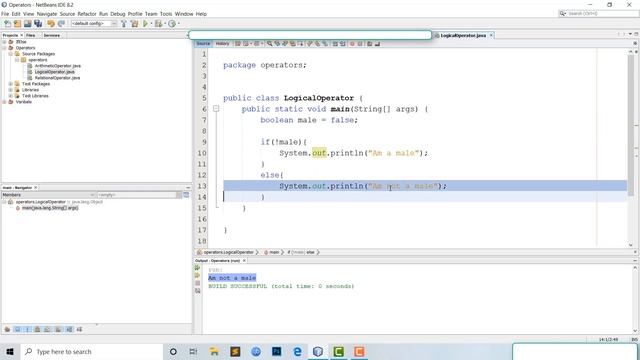Switch to the Files tab
Image resolution: width=640 pixels, height=360 pixels.
coord(31,36)
